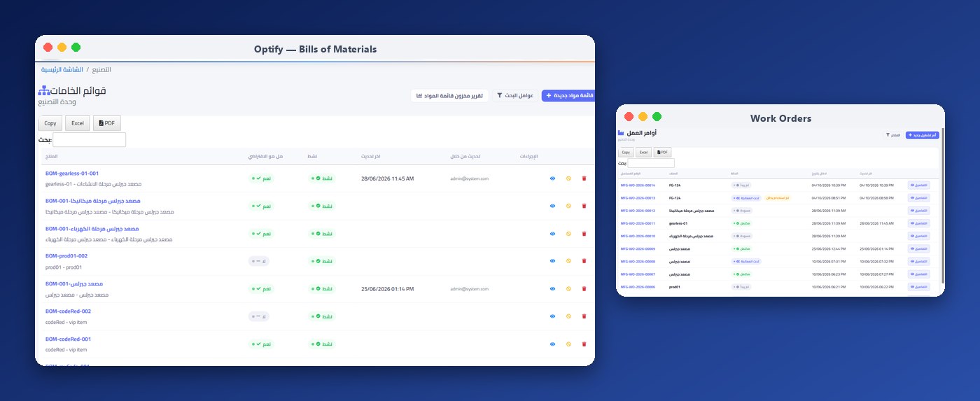The image size is (980, 401).
Task: Open the BOM-codeRed-001 link
Action: tap(68, 339)
